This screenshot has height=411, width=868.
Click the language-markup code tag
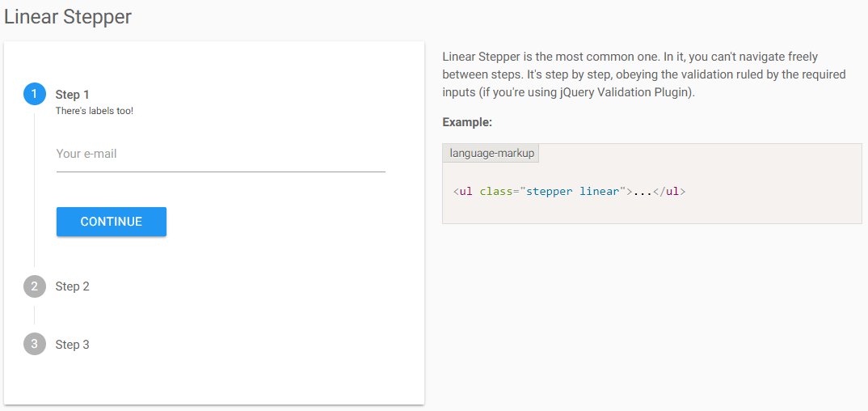tap(491, 153)
